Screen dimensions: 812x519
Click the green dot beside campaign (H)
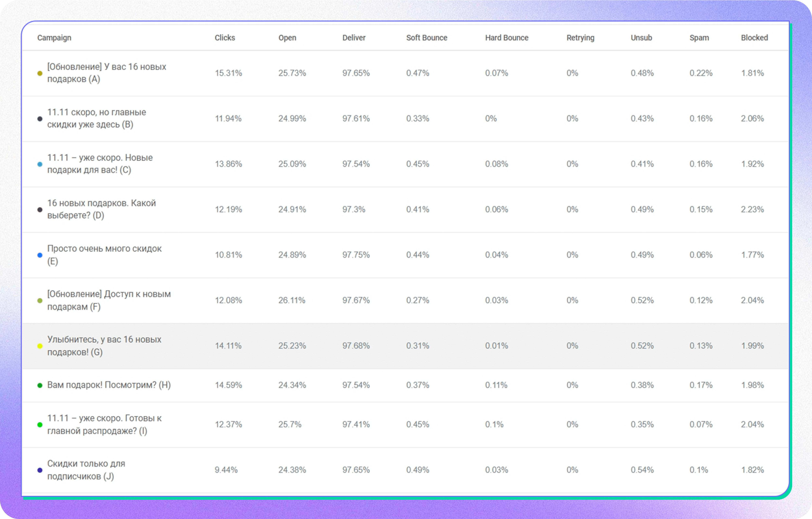[x=40, y=385]
